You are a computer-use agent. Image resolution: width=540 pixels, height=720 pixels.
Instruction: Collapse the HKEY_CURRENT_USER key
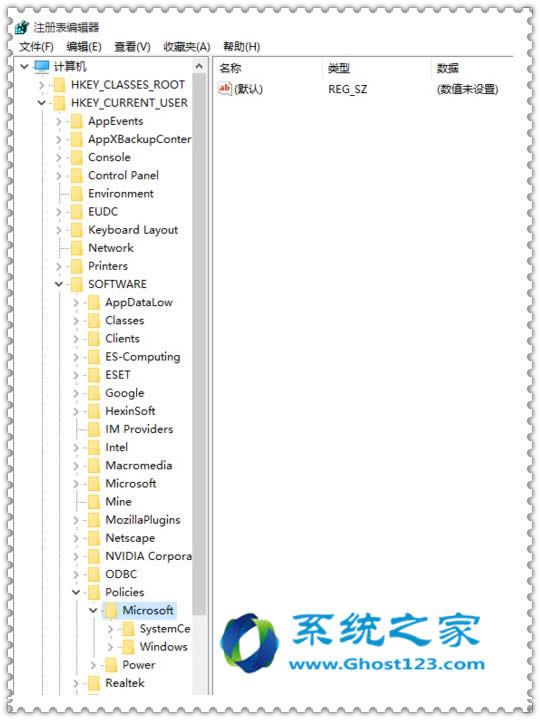42,103
